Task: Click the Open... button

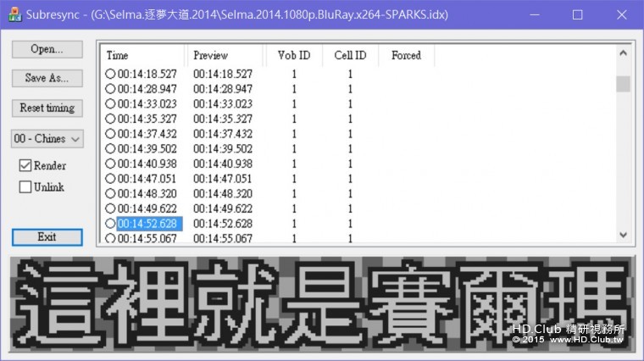Action: (x=47, y=49)
